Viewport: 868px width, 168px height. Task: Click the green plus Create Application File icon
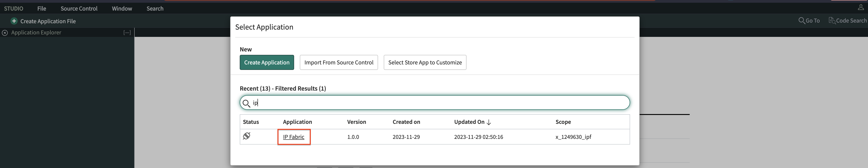click(14, 21)
